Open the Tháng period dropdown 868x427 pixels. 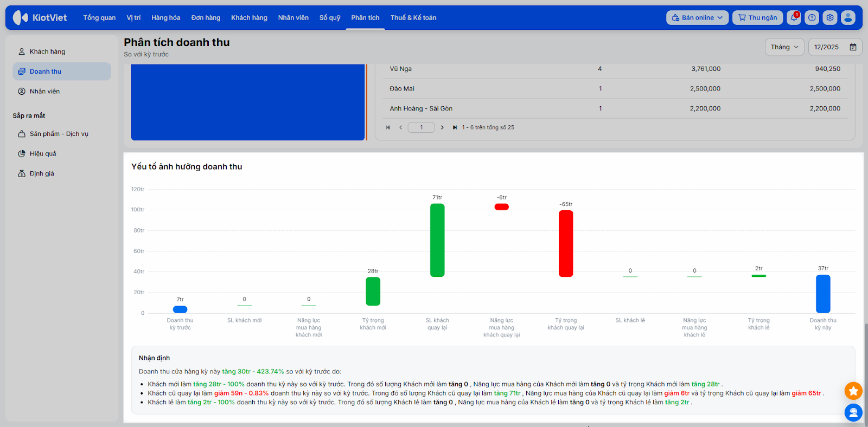(784, 47)
